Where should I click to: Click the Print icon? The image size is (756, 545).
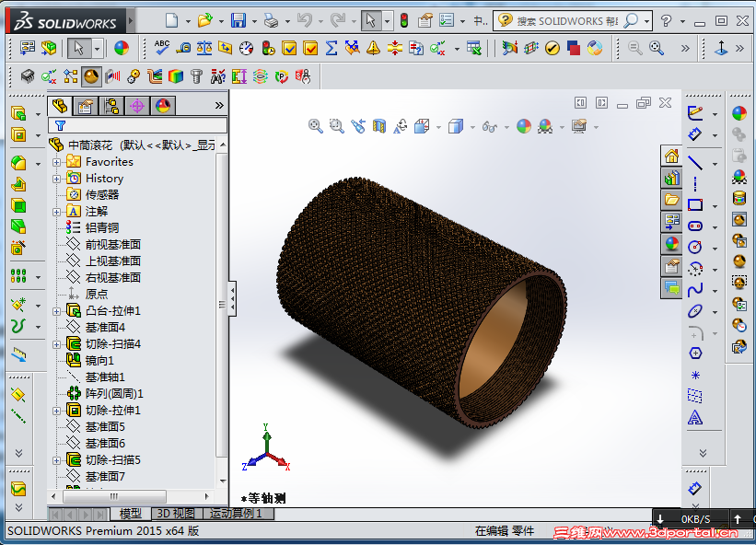click(x=271, y=20)
